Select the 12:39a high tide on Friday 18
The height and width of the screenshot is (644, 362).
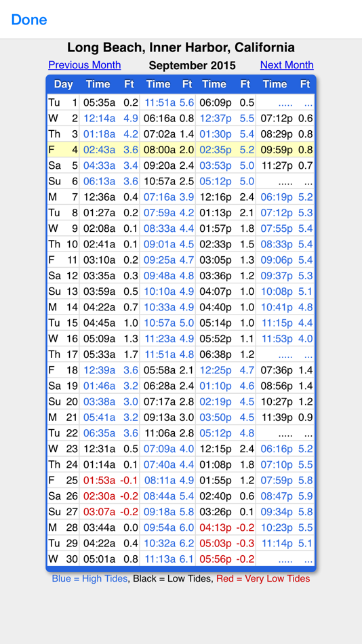pyautogui.click(x=100, y=370)
